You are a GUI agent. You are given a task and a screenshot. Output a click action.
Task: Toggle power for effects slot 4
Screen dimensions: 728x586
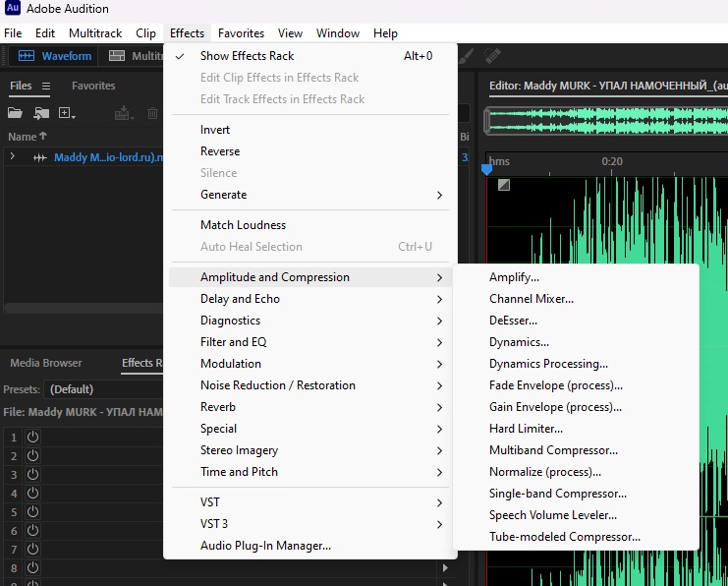[32, 493]
